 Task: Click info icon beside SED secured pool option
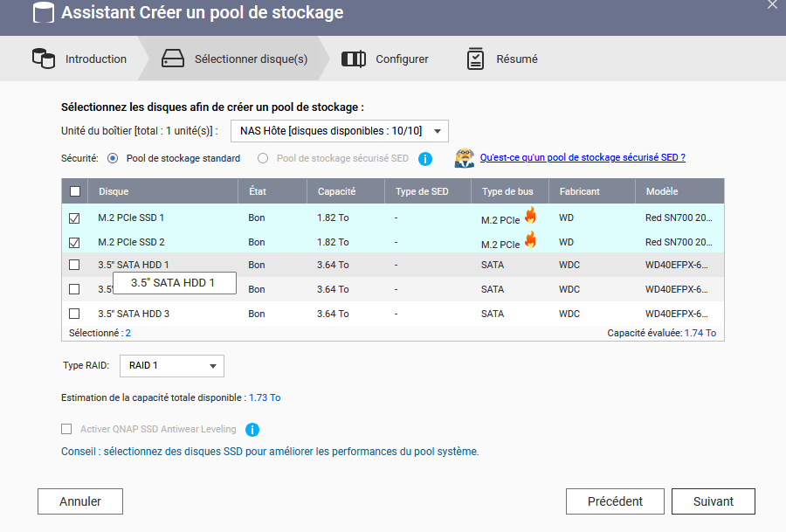(425, 158)
